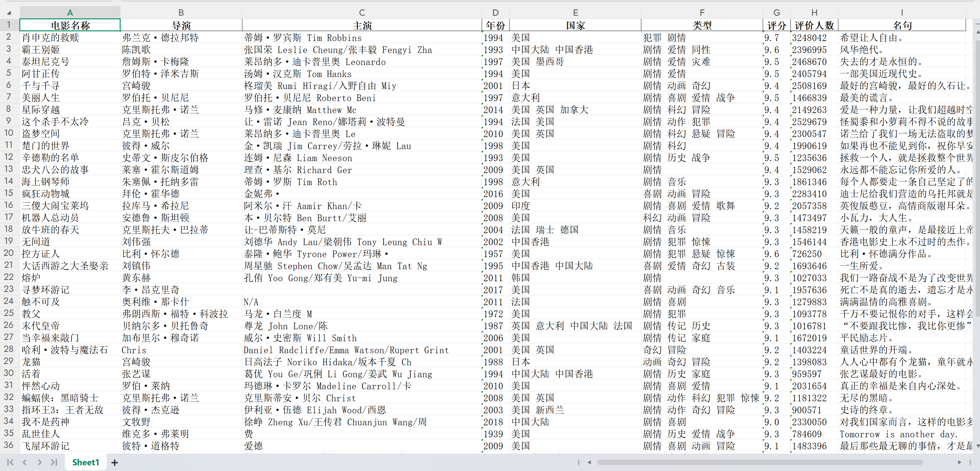Select column C header
Image resolution: width=980 pixels, height=471 pixels.
(362, 13)
